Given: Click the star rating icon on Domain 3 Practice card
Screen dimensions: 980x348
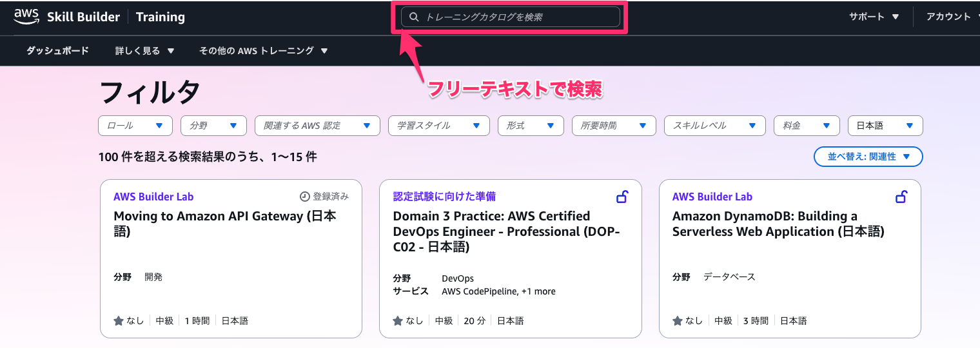Looking at the screenshot, I should (x=398, y=320).
